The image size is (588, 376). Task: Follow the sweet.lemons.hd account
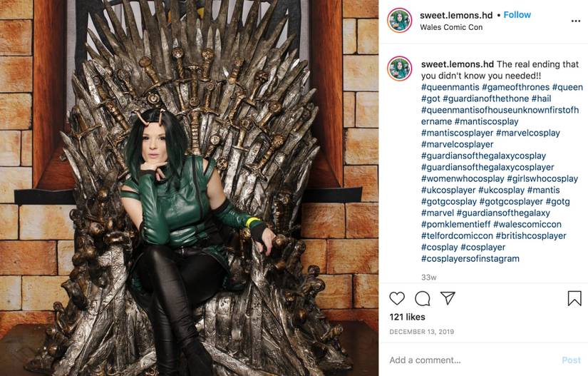(x=517, y=15)
